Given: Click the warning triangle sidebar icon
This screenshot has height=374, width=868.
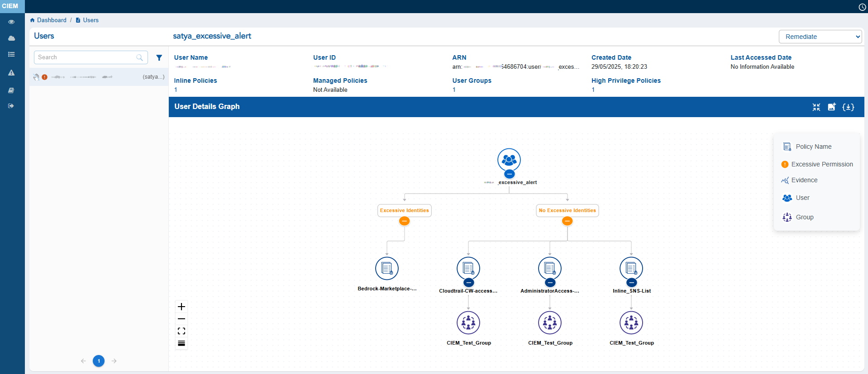Looking at the screenshot, I should click(11, 72).
